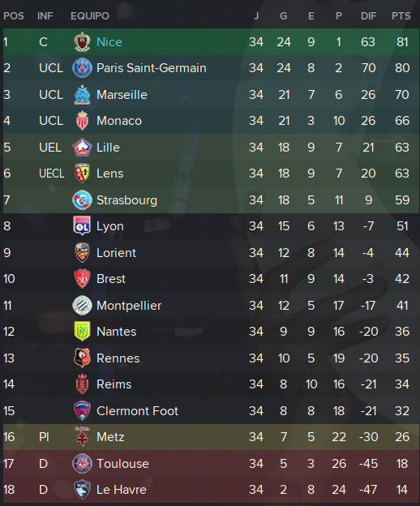Select the Metz playoff row
Image resolution: width=420 pixels, height=506 pixels.
coord(211,437)
